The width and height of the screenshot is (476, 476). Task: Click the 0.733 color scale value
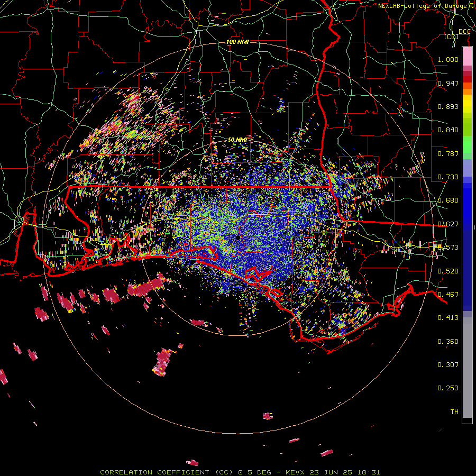[448, 177]
